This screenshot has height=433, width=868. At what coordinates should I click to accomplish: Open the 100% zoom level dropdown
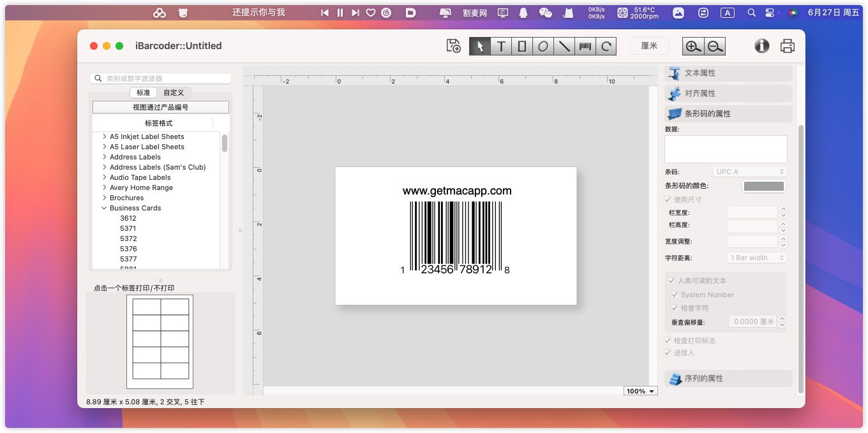[x=641, y=391]
